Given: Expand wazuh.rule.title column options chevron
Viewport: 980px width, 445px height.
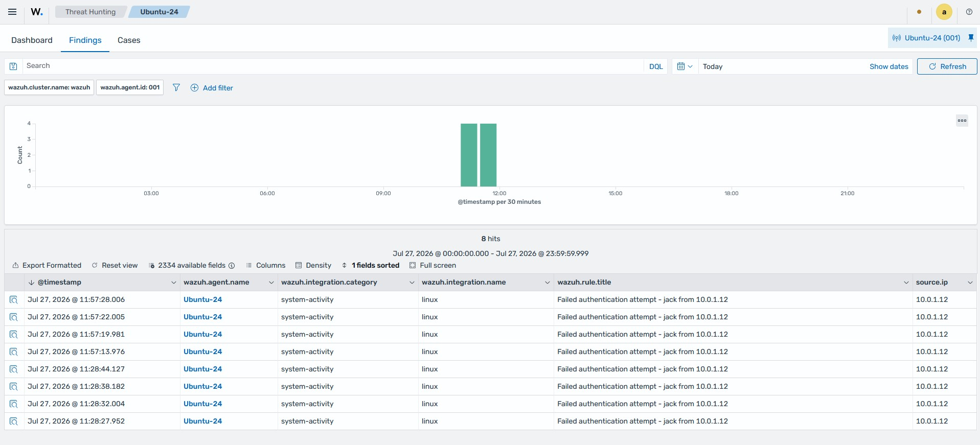Looking at the screenshot, I should coord(906,283).
